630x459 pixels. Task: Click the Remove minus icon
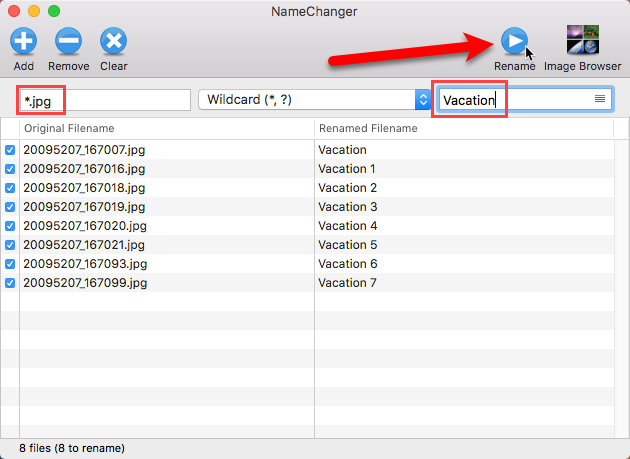click(x=68, y=41)
